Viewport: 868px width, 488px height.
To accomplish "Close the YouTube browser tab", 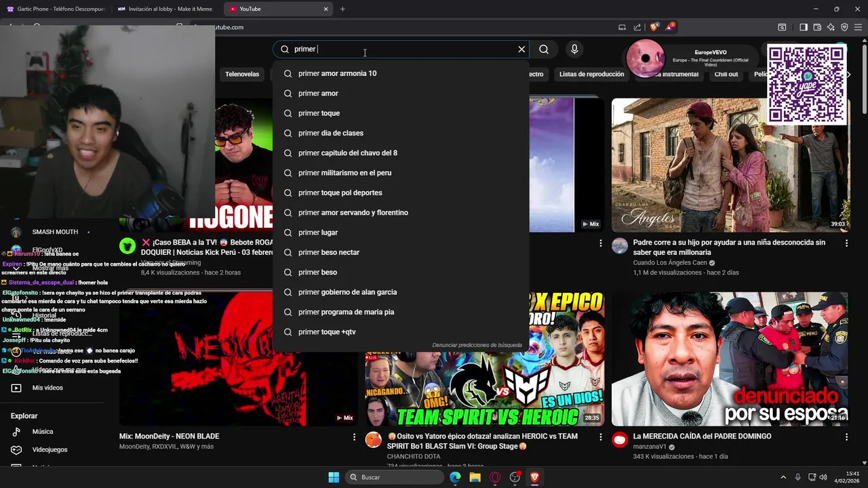I will click(x=325, y=9).
